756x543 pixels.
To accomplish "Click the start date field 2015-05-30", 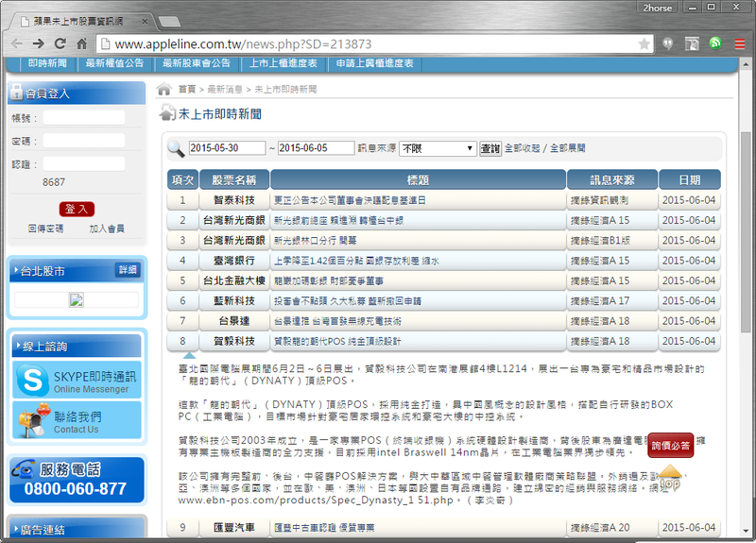I will click(227, 148).
